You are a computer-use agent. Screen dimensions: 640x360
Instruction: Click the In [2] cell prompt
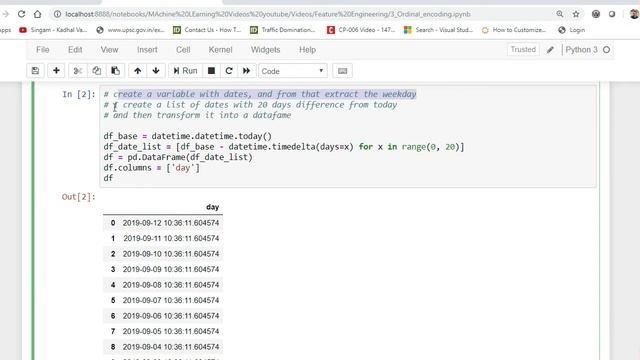(79, 94)
